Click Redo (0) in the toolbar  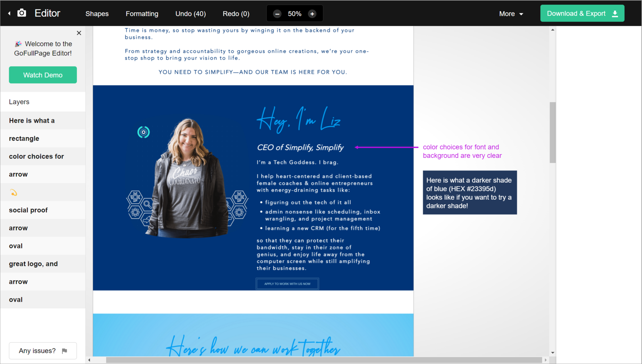[x=236, y=14]
